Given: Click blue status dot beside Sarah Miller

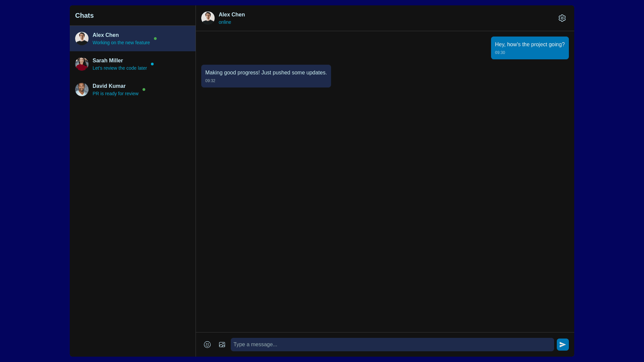Looking at the screenshot, I should (152, 64).
